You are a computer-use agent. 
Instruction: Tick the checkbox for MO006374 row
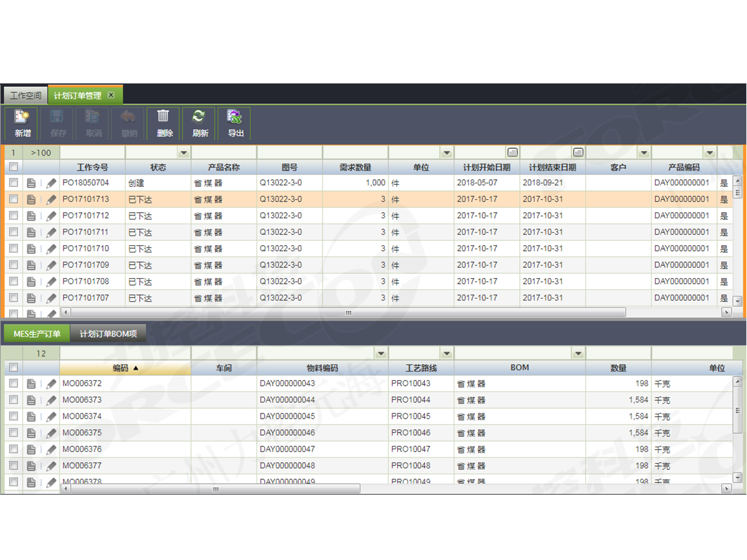pos(14,416)
